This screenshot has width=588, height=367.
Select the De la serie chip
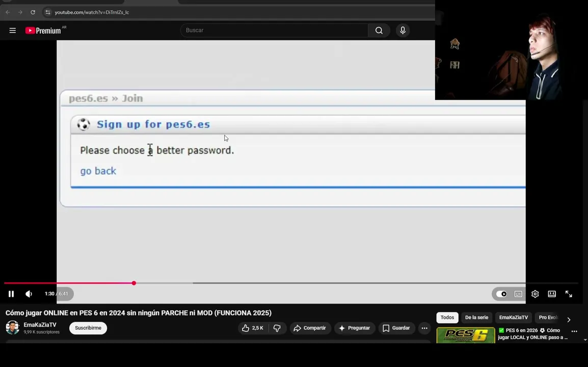coord(476,318)
